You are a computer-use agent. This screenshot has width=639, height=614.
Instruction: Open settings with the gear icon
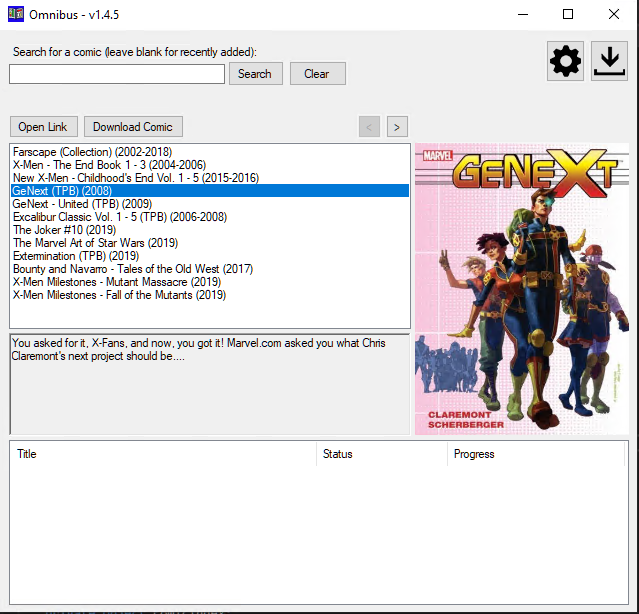(x=565, y=61)
